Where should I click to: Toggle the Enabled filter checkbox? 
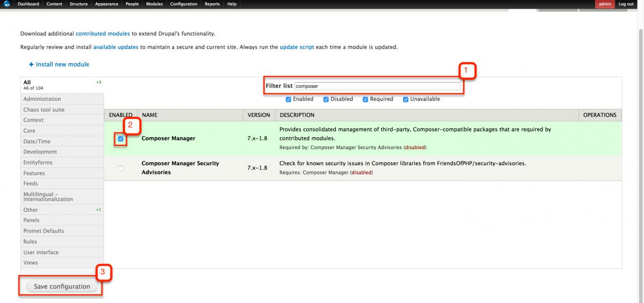(288, 99)
